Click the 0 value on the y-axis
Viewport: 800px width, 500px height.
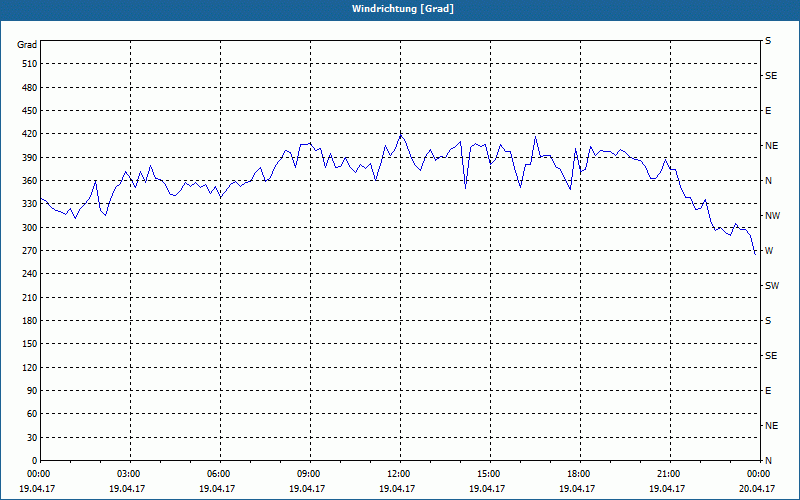(x=35, y=461)
